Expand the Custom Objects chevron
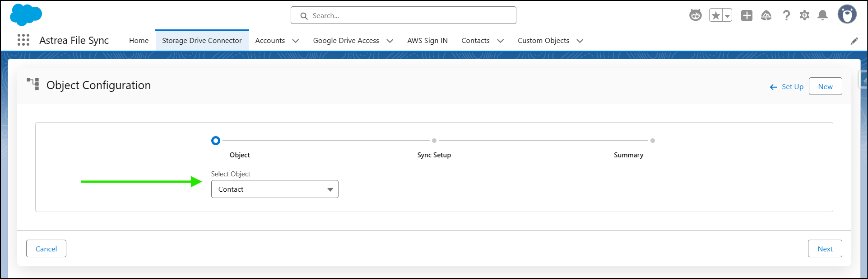Screen dimensions: 868x279 point(580,41)
